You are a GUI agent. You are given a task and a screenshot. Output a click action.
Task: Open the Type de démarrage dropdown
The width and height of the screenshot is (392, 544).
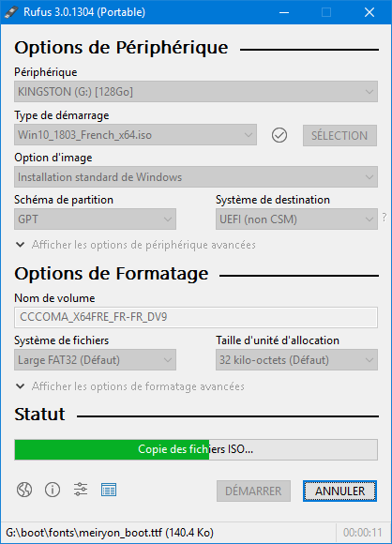[x=135, y=135]
